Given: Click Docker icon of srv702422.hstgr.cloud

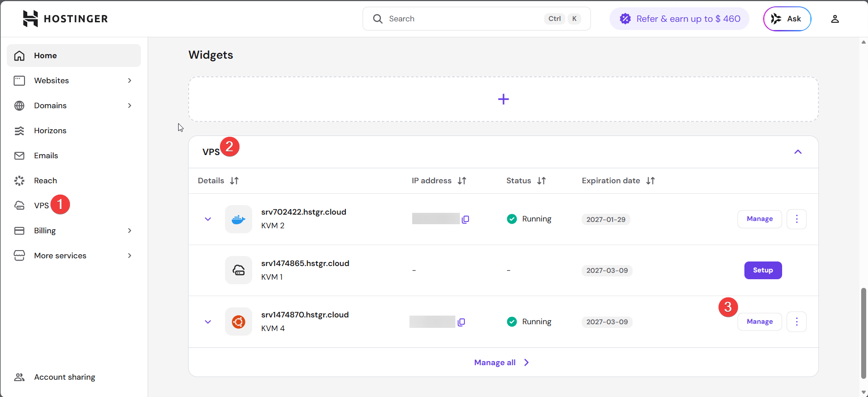Looking at the screenshot, I should (239, 219).
